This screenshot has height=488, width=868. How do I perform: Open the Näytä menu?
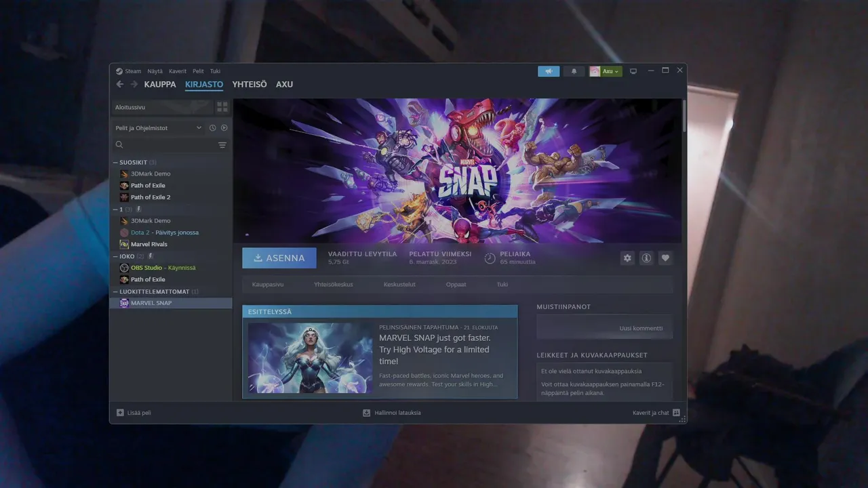pos(155,71)
